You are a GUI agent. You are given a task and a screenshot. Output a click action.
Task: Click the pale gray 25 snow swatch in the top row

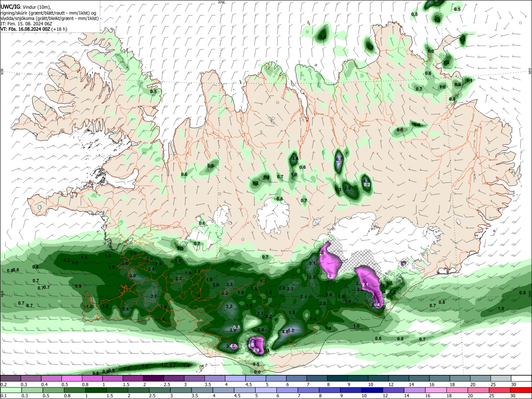click(x=501, y=379)
